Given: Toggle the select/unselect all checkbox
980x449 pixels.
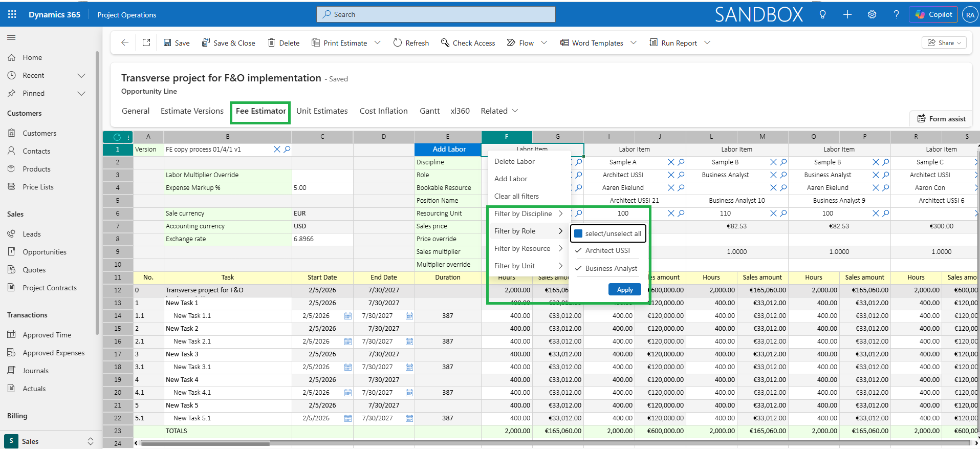Looking at the screenshot, I should coord(579,233).
